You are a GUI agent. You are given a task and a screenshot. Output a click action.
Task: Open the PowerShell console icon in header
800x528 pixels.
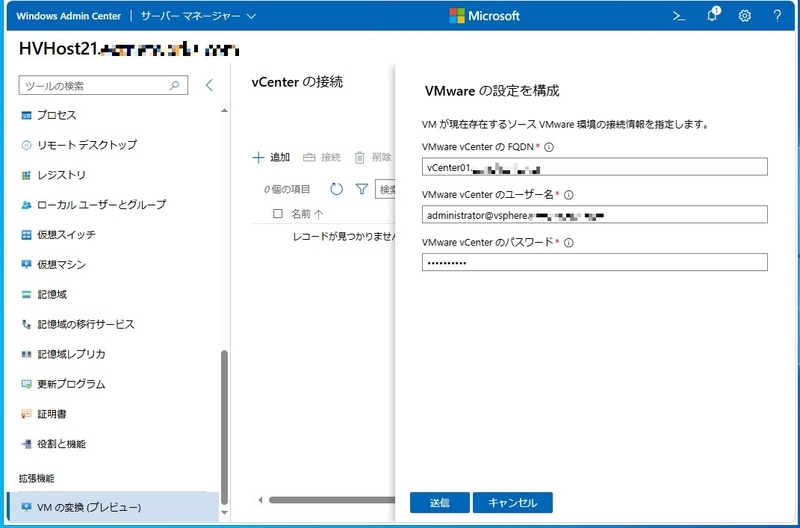[x=679, y=16]
